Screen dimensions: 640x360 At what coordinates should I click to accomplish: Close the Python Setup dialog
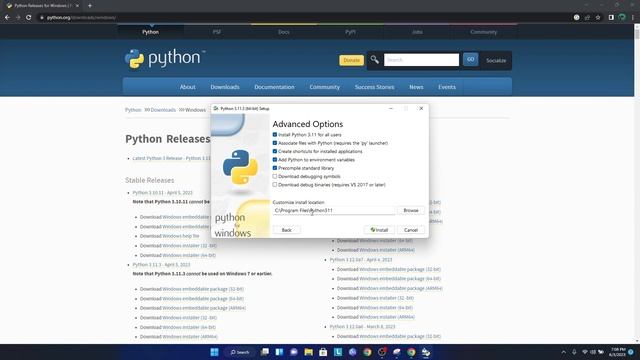(421, 109)
